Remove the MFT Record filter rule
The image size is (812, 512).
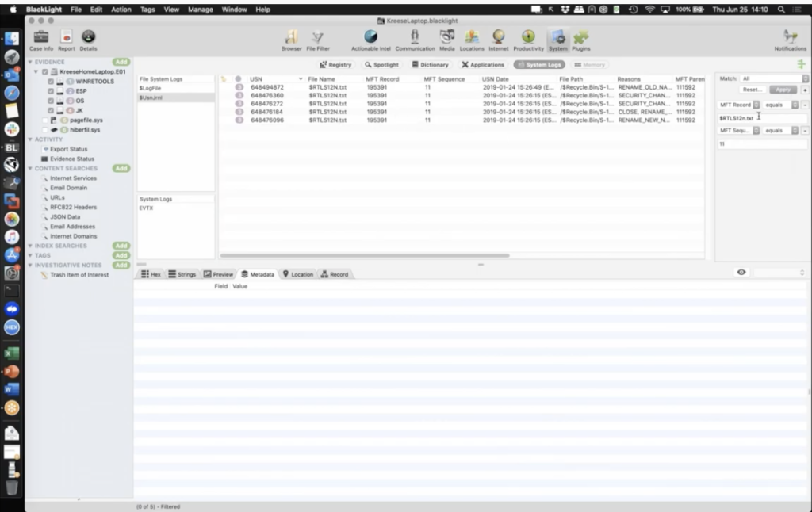(x=805, y=105)
